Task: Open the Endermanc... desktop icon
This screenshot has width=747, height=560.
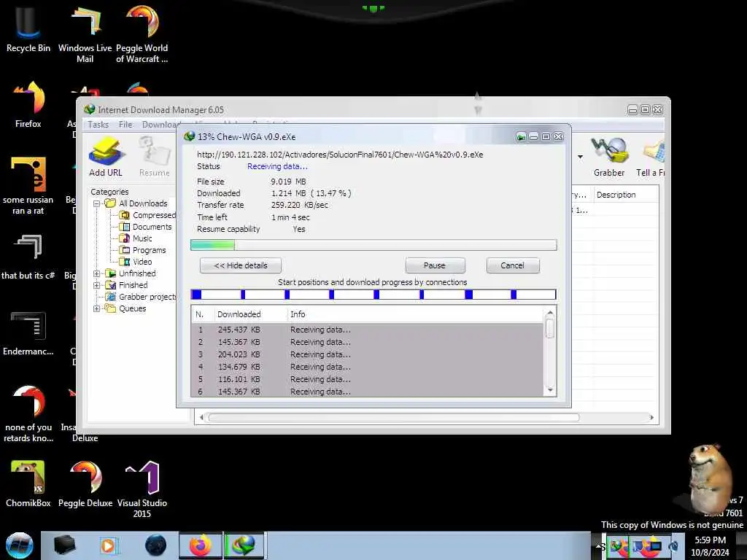Action: pos(28,332)
